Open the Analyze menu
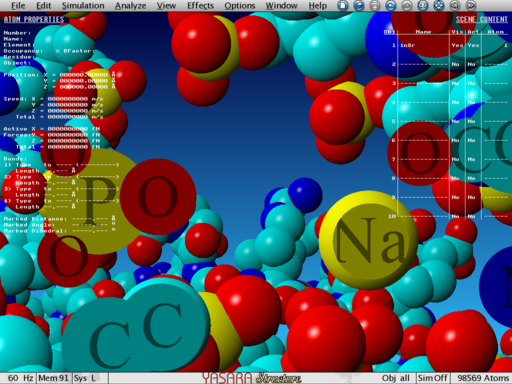 130,6
